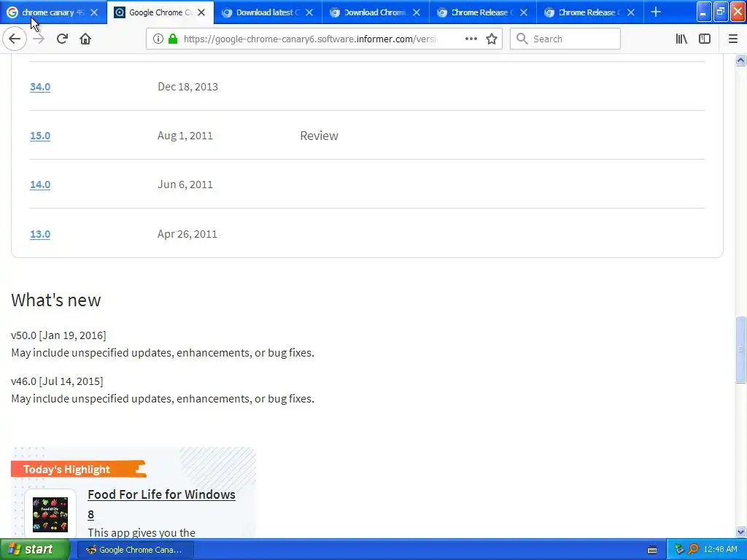
Task: Click the keyboard icon on taskbar
Action: point(652,550)
